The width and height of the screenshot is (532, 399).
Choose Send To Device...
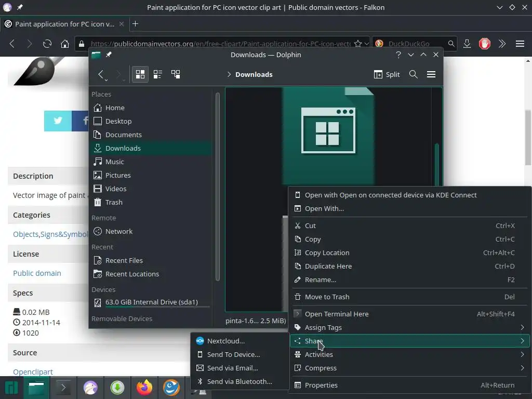(x=240, y=354)
